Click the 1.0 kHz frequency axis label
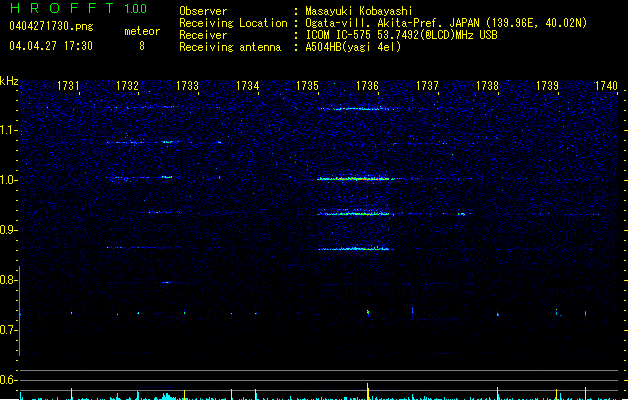The height and width of the screenshot is (400, 629). coord(8,180)
